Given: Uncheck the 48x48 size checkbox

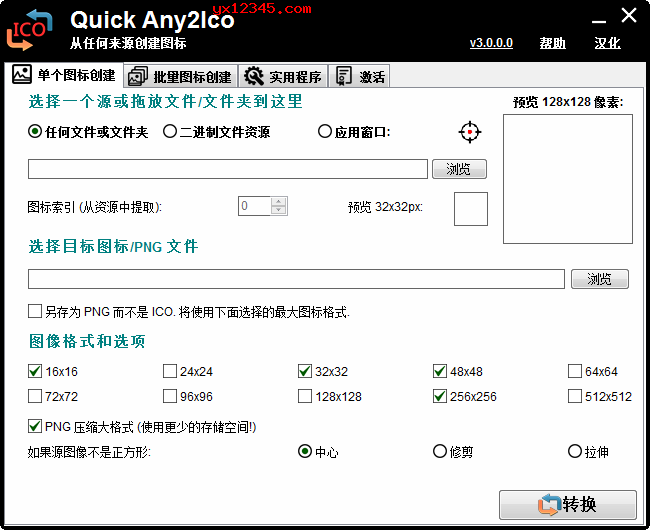Looking at the screenshot, I should coord(439,371).
